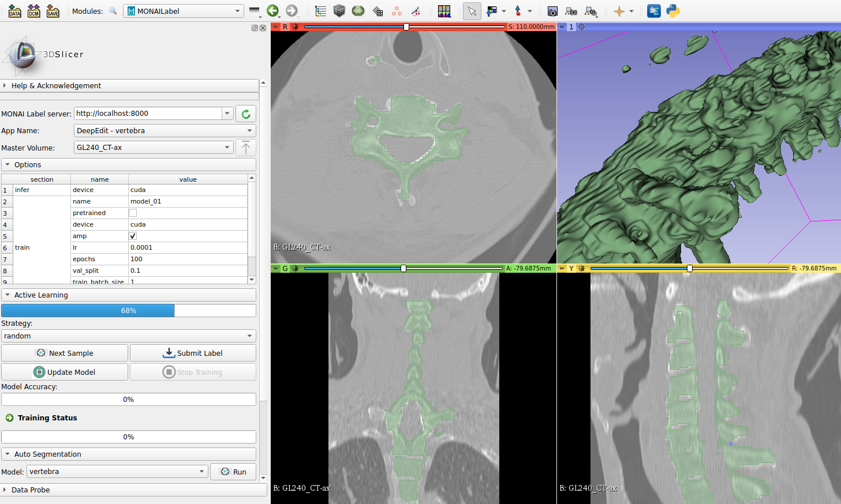Select the val_split value 0.1 cell
The width and height of the screenshot is (841, 504).
(x=188, y=270)
